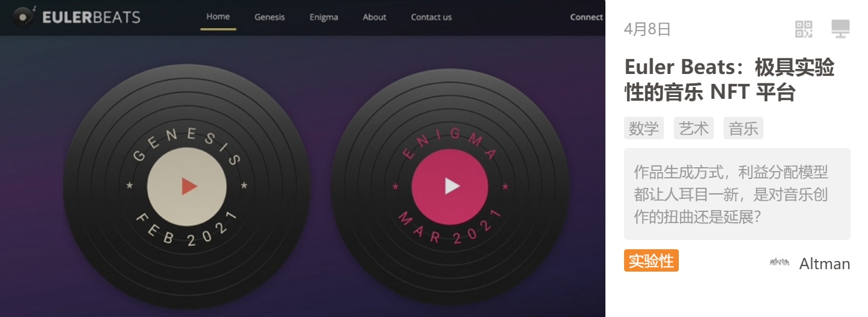
Task: Open the About page
Action: pos(375,17)
